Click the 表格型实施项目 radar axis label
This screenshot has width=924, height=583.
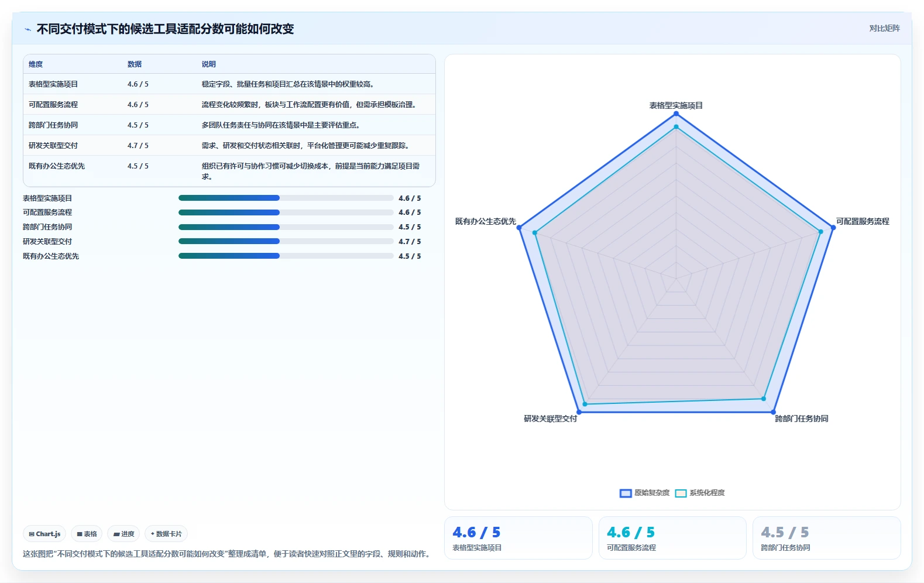click(x=676, y=105)
